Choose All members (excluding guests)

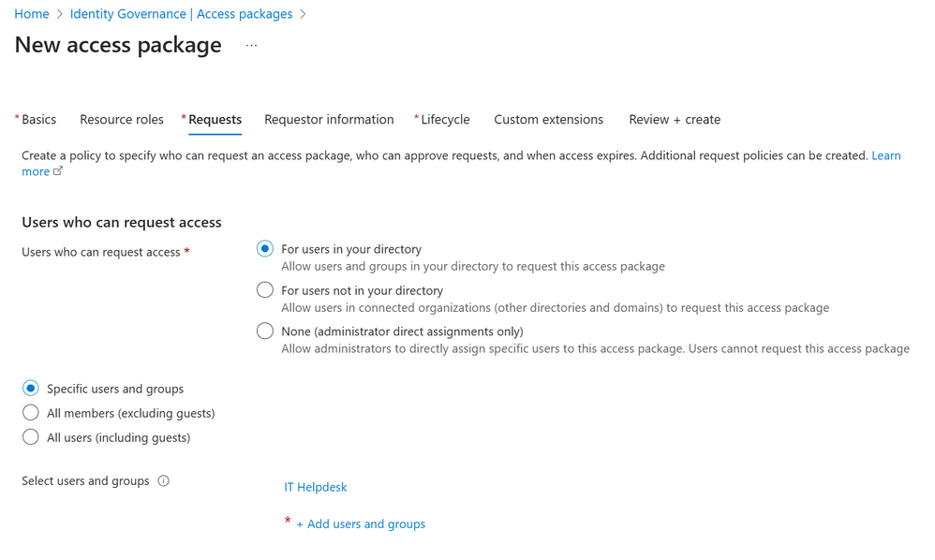coord(31,413)
